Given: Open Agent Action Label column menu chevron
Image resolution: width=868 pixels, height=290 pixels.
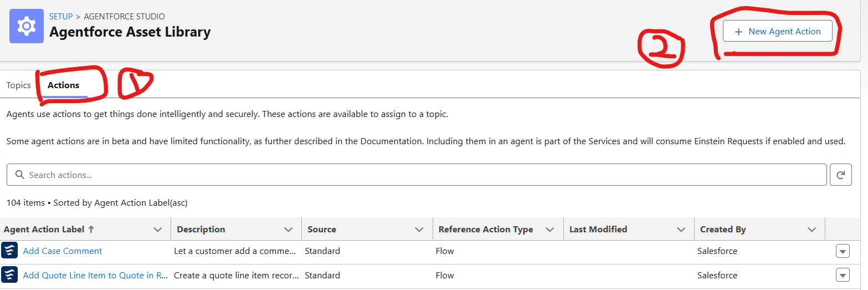Looking at the screenshot, I should click(158, 230).
